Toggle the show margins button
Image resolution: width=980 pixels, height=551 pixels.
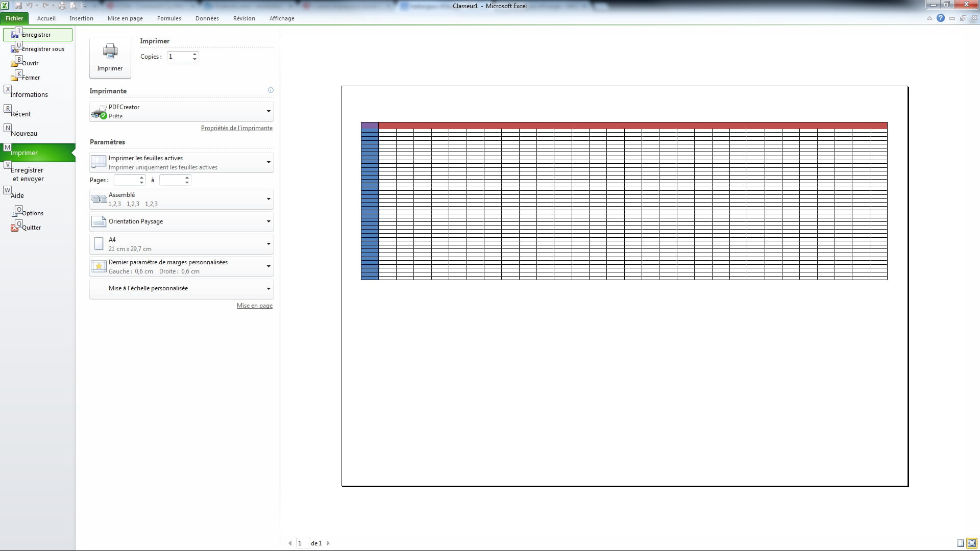click(x=960, y=543)
